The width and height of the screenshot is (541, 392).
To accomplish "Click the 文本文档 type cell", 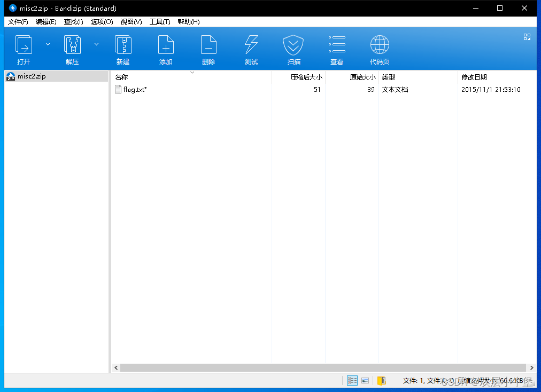I will (x=395, y=90).
